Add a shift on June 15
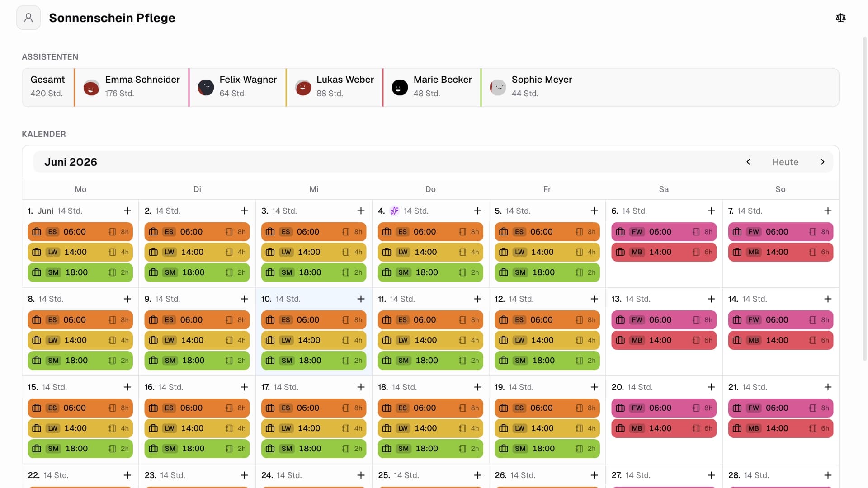This screenshot has height=488, width=868. click(127, 387)
